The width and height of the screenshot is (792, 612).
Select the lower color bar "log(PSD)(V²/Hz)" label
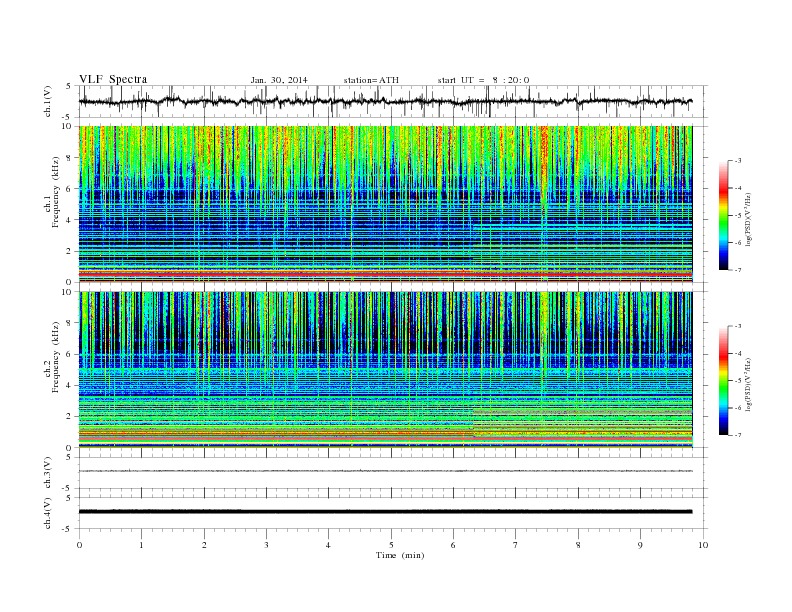tap(748, 384)
